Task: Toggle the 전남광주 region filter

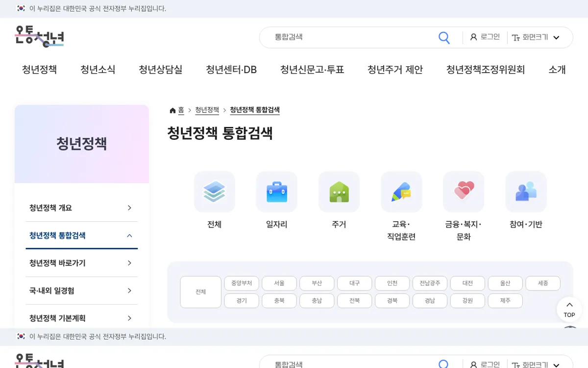Action: [x=430, y=283]
